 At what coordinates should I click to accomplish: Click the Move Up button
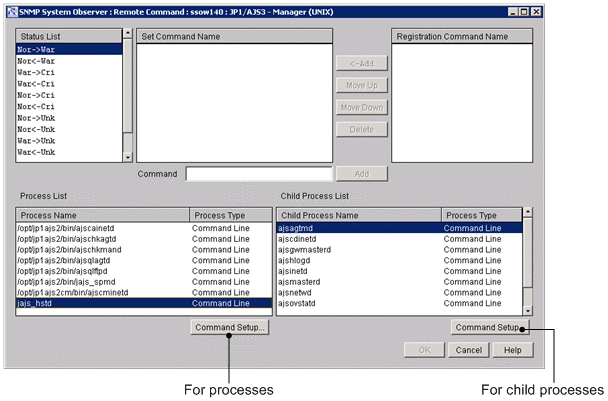pyautogui.click(x=360, y=85)
